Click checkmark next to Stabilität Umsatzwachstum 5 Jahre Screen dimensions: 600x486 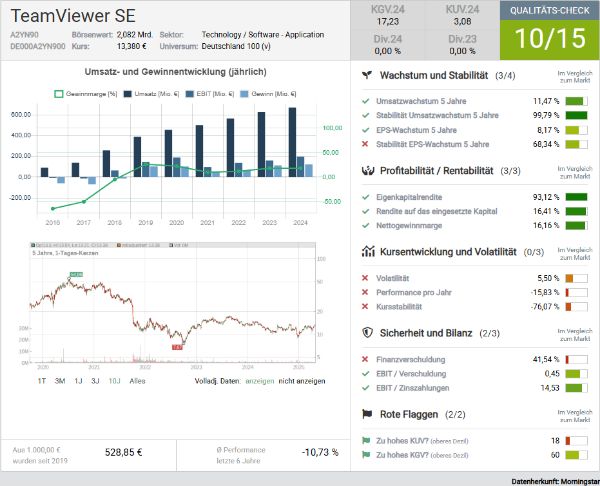click(x=365, y=116)
